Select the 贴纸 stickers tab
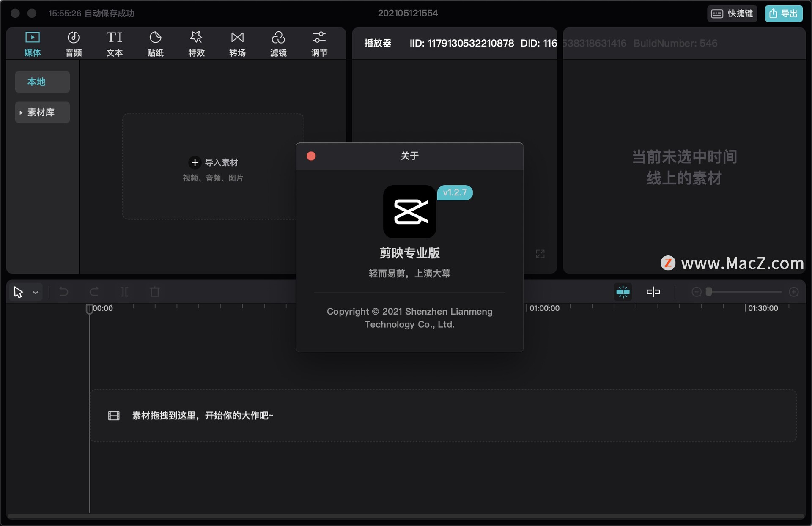 (155, 44)
